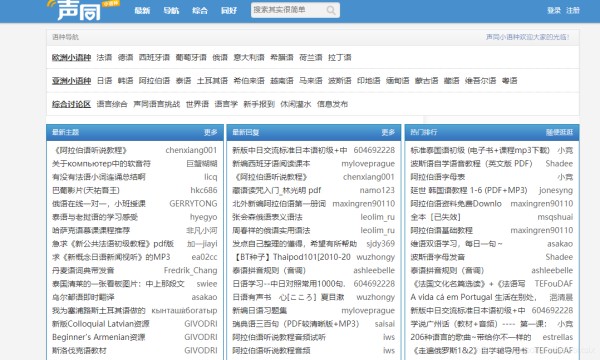The width and height of the screenshot is (600, 360).
Task: Open reply 新编西班牙语阅读课本
Action: click(x=271, y=164)
